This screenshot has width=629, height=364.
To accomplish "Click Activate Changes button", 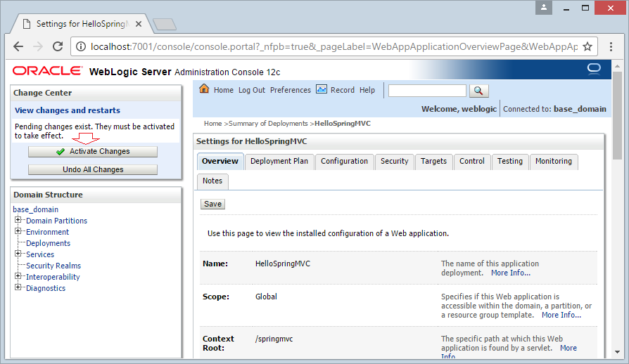I will pyautogui.click(x=93, y=151).
